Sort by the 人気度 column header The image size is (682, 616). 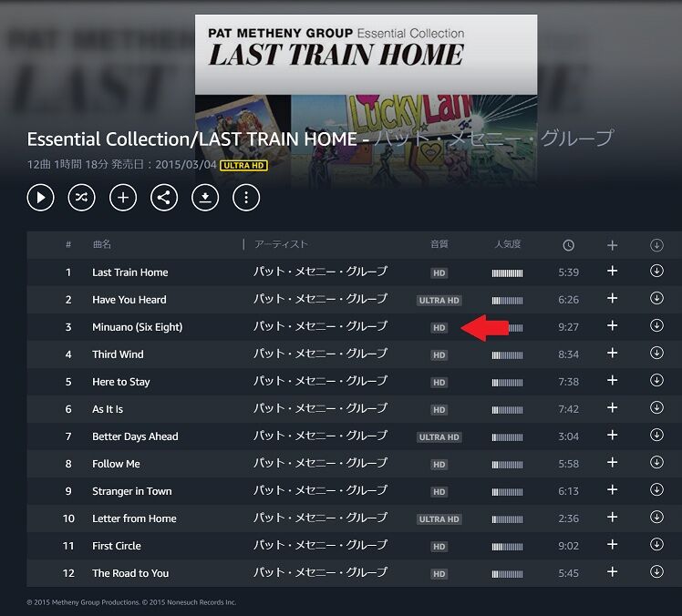508,244
